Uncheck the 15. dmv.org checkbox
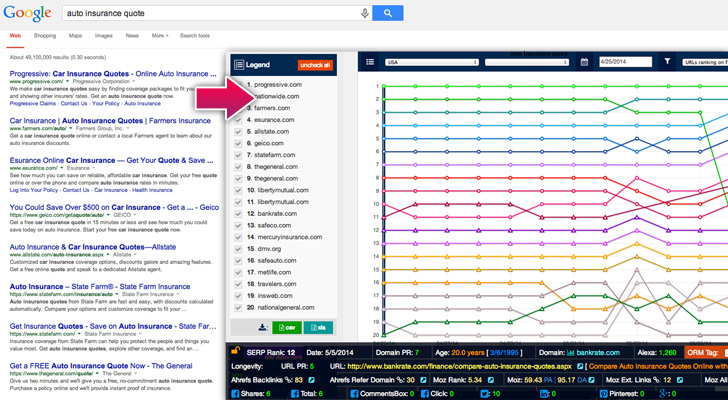 pos(238,249)
